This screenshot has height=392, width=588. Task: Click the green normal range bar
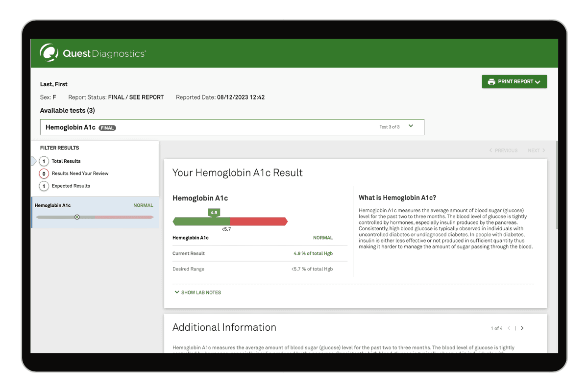pos(201,221)
